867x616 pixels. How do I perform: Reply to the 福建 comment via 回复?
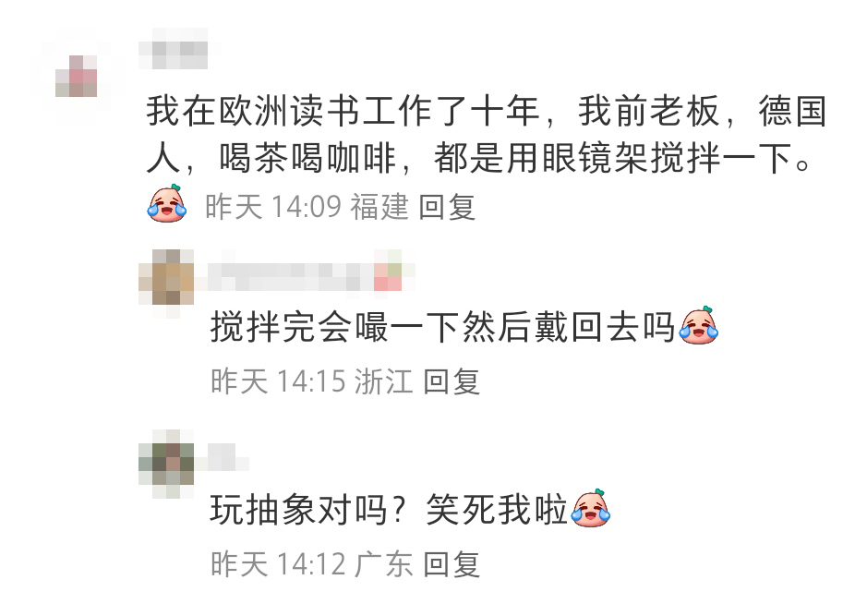[x=447, y=208]
